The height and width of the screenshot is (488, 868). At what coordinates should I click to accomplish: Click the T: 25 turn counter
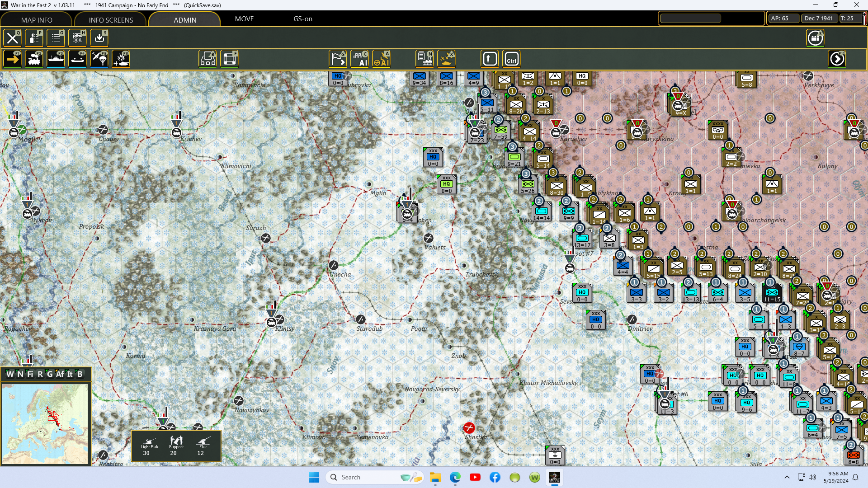click(850, 19)
